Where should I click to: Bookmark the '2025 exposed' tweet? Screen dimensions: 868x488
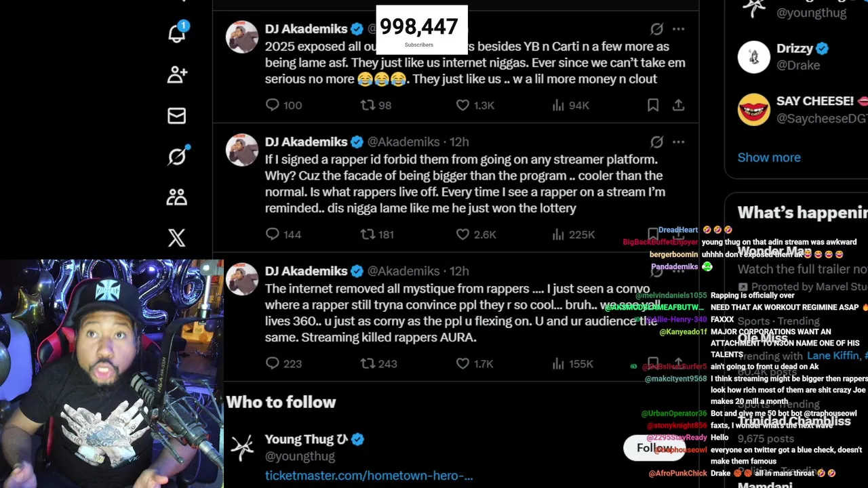tap(652, 105)
